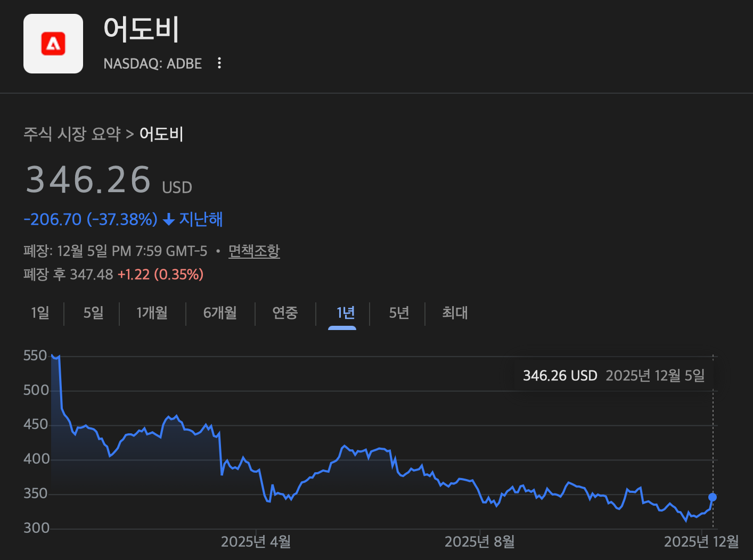
Task: Click the blue down arrow beside -37.38%
Action: pos(169,219)
